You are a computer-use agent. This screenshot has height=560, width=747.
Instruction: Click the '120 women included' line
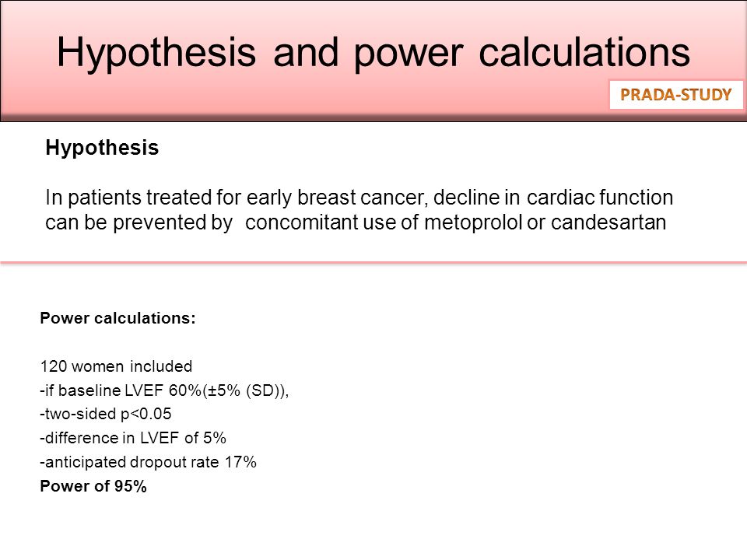point(116,366)
